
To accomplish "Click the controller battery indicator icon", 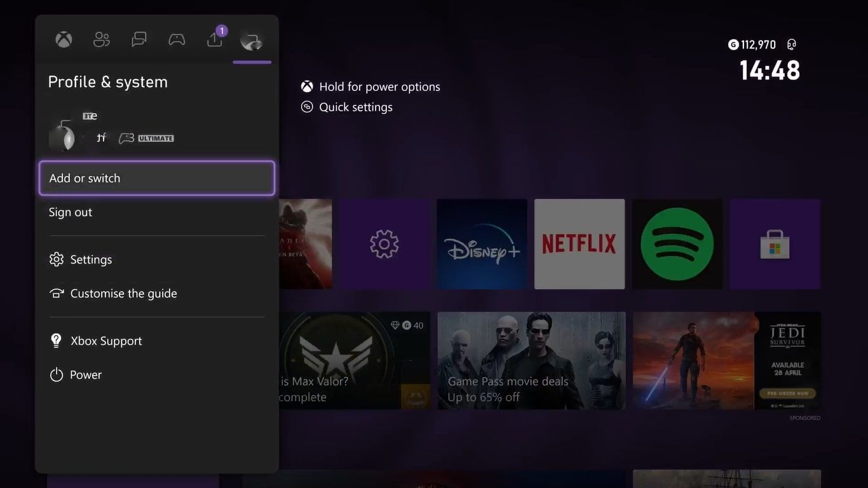I will point(790,44).
